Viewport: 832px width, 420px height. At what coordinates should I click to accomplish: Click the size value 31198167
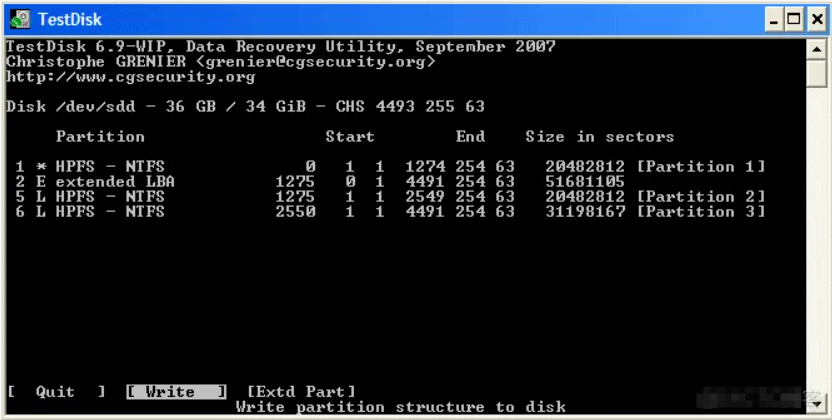click(x=585, y=212)
